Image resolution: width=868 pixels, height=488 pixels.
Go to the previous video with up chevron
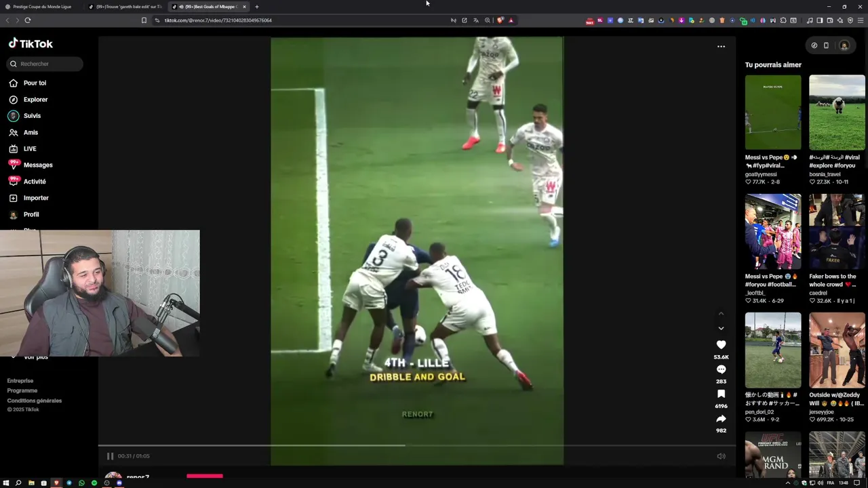pos(721,314)
